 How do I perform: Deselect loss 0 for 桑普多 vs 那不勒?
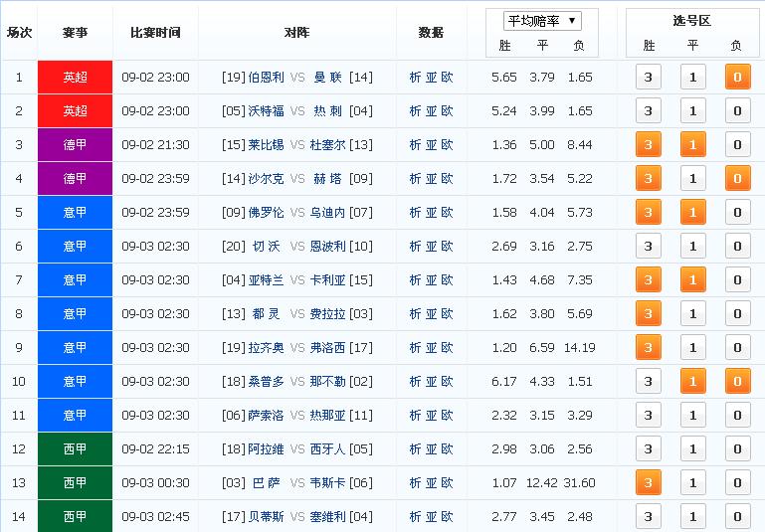tap(738, 381)
